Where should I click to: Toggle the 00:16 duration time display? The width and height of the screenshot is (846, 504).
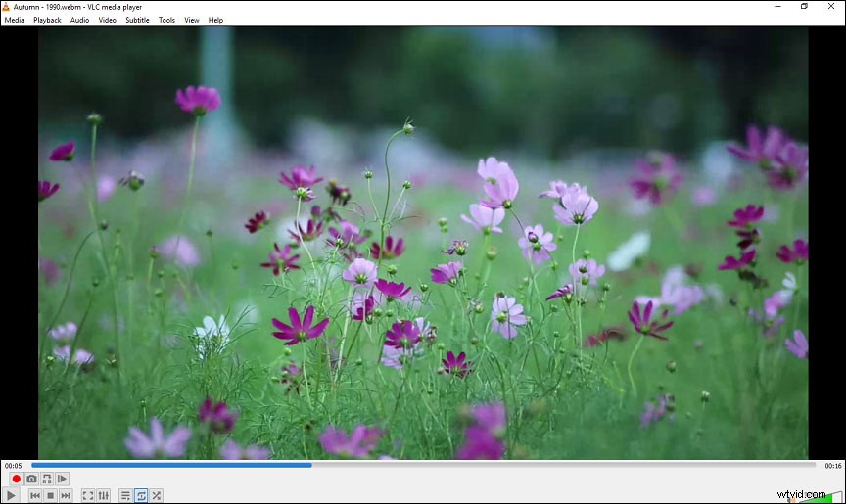[832, 466]
